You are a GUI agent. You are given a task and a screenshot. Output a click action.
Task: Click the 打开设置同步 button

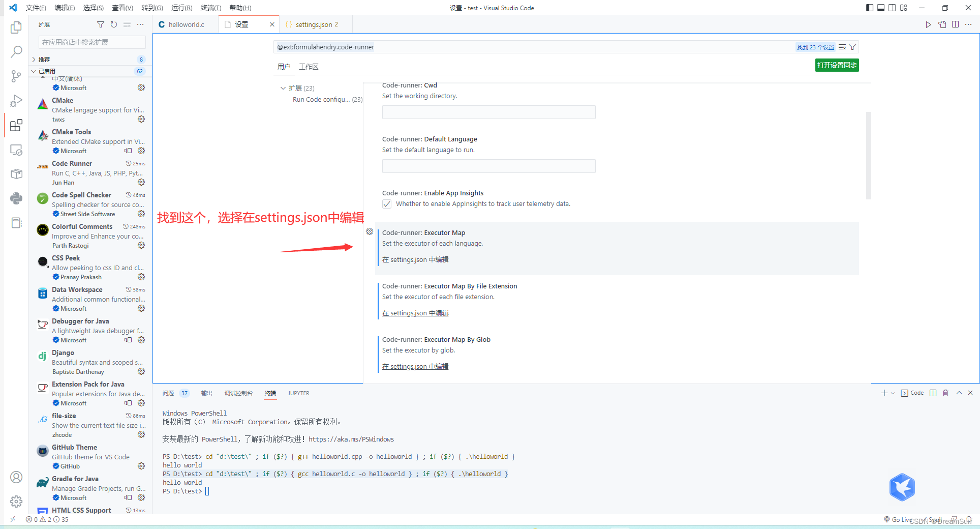click(837, 65)
